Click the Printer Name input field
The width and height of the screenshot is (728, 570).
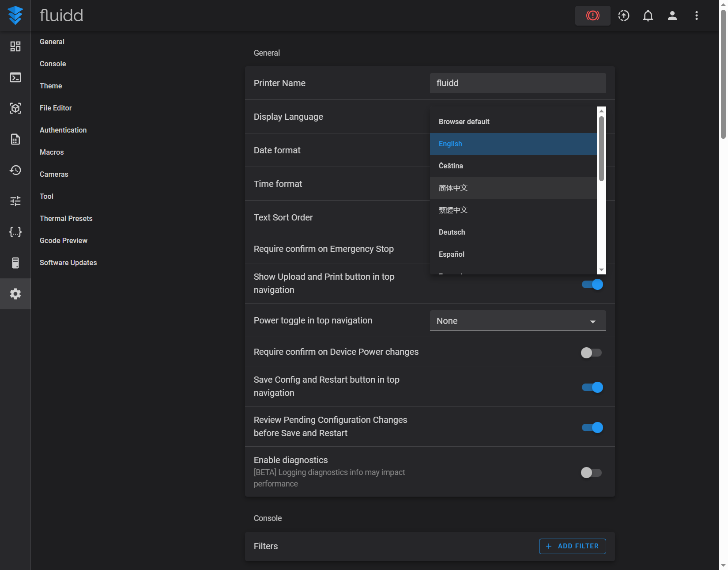518,83
